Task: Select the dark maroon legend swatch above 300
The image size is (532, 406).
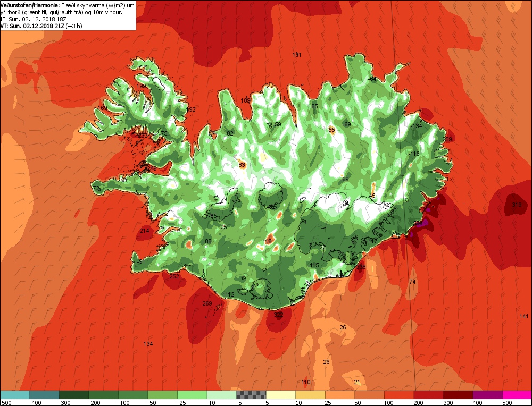Action: coord(458,394)
